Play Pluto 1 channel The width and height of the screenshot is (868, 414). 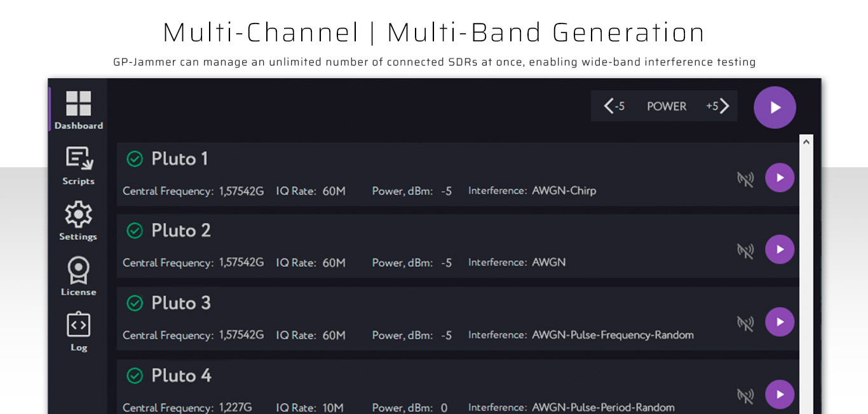coord(780,178)
